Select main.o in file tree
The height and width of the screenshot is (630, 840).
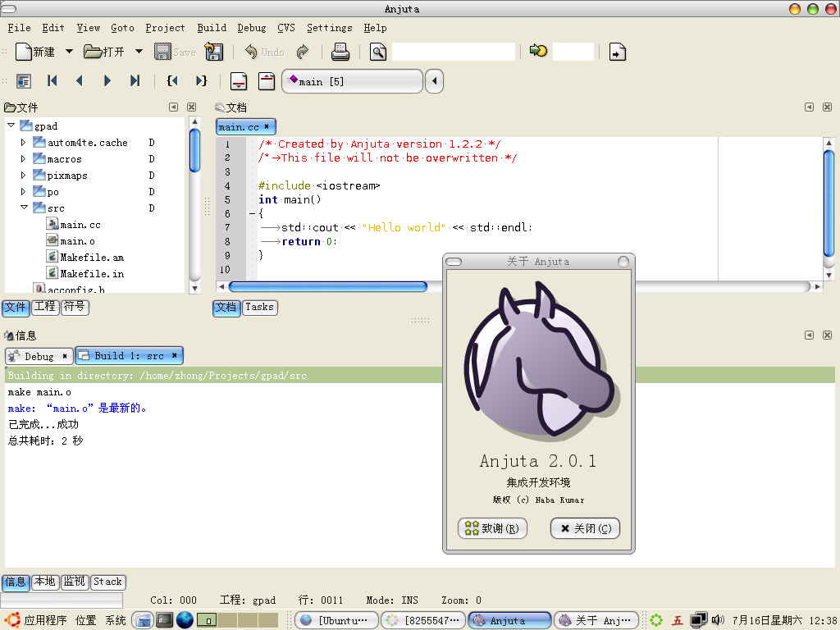(x=77, y=242)
